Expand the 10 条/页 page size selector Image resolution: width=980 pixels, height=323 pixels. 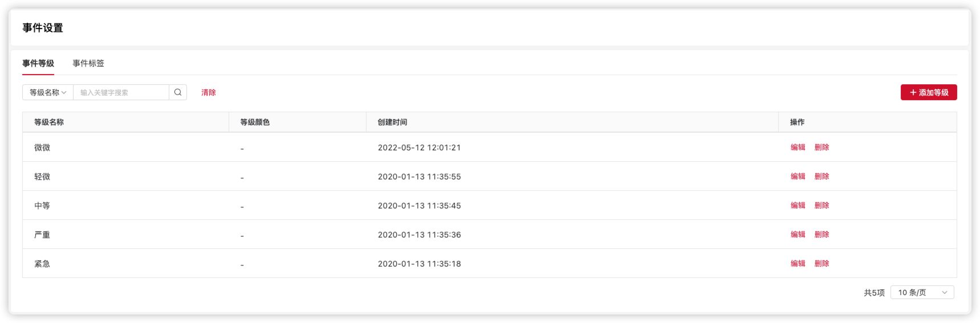[922, 293]
